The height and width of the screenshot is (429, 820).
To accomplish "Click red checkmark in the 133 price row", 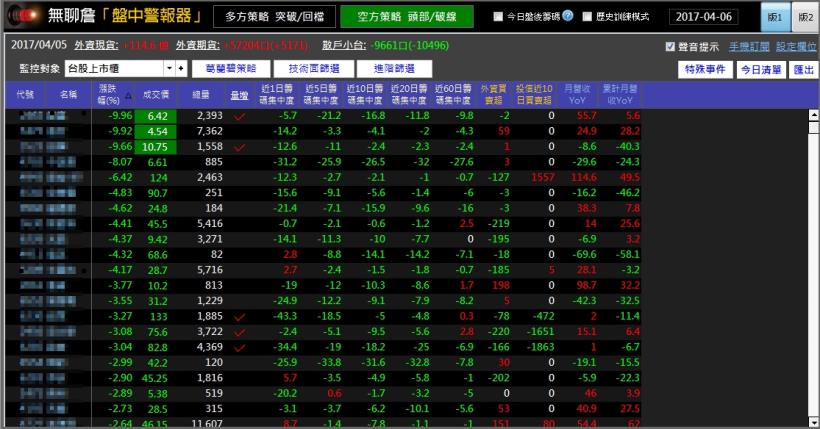I will [240, 317].
